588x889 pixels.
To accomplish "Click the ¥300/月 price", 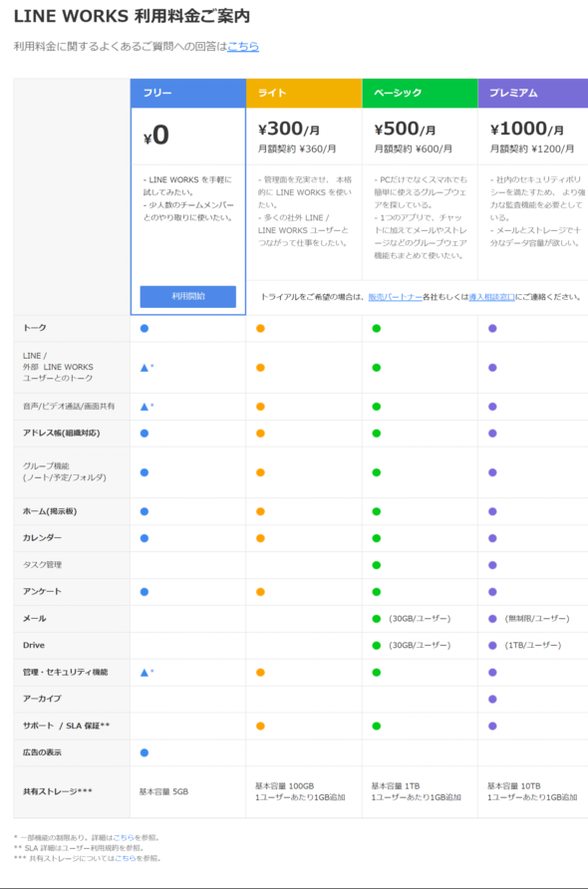I will pos(289,130).
